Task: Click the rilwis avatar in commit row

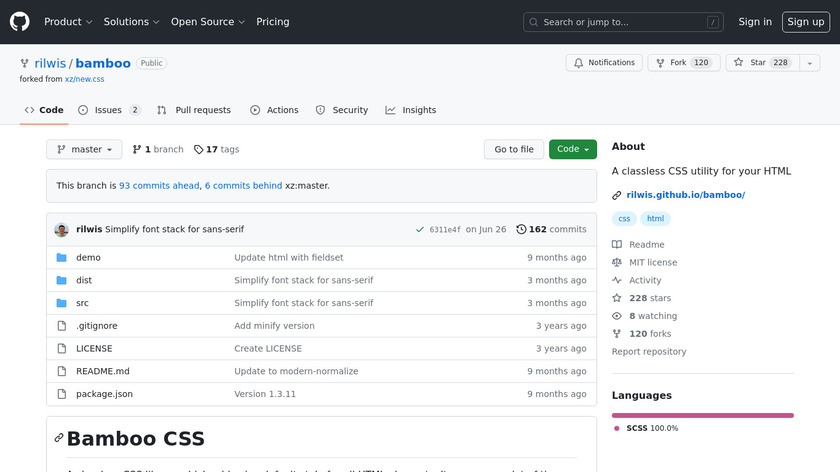Action: 62,229
